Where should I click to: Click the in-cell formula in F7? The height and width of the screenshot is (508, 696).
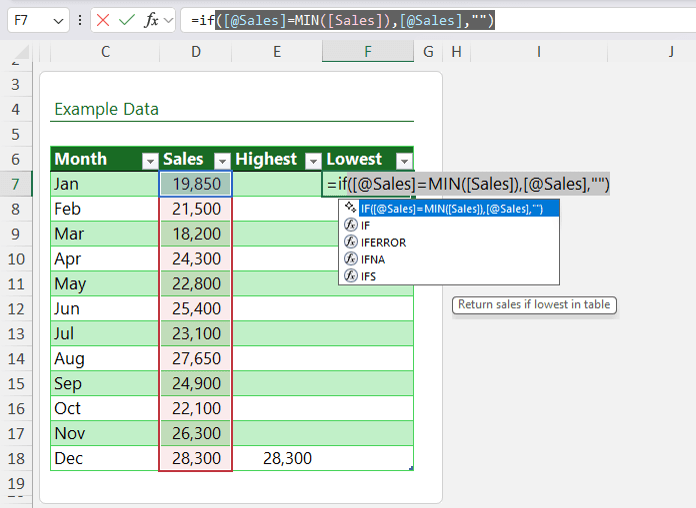tap(468, 184)
